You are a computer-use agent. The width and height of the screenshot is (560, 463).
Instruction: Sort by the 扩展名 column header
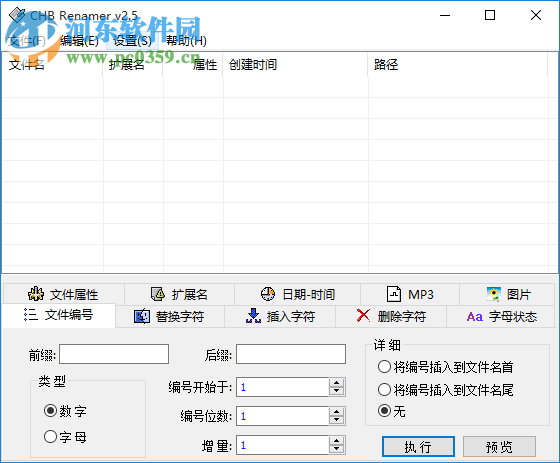tap(133, 65)
